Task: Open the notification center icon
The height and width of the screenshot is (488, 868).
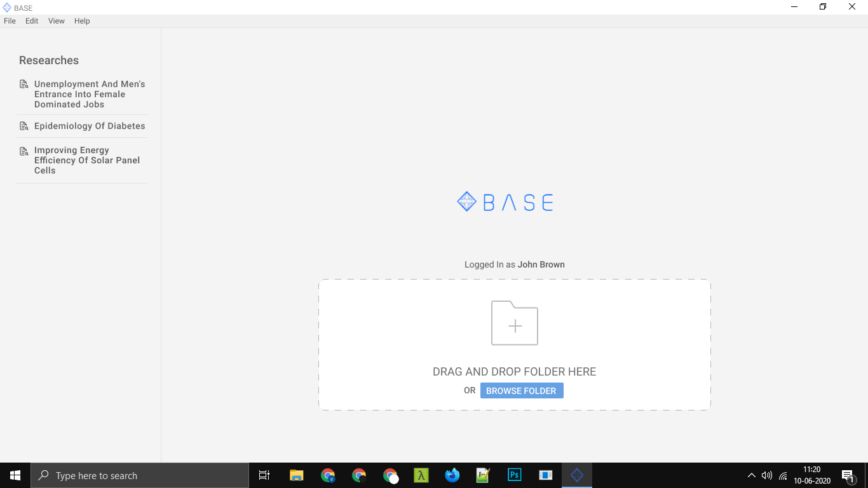Action: (x=848, y=476)
